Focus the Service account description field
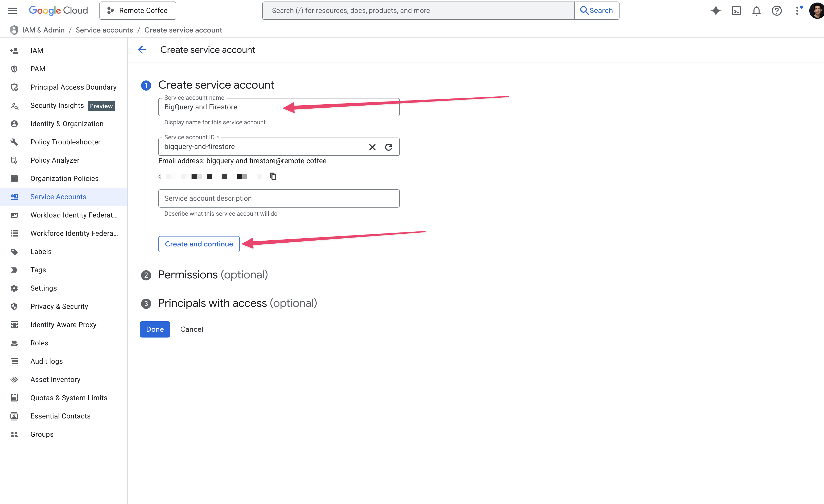 (279, 198)
